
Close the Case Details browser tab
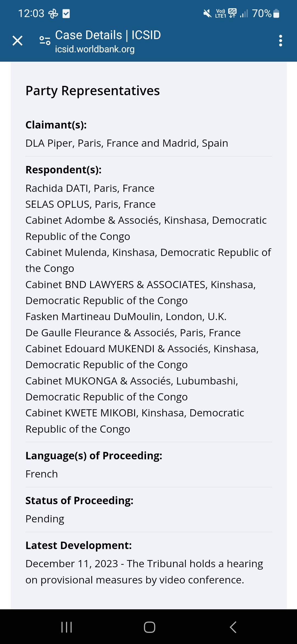coord(18,41)
